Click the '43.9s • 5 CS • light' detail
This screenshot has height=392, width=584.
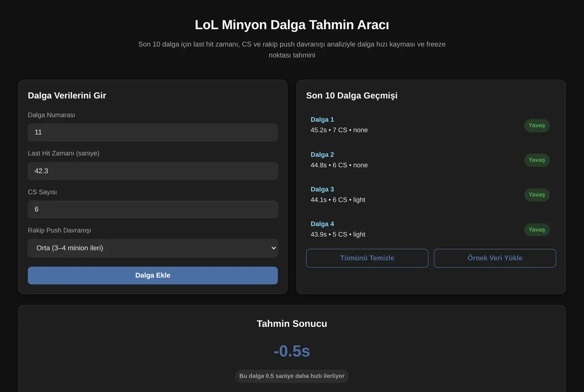[x=338, y=234]
